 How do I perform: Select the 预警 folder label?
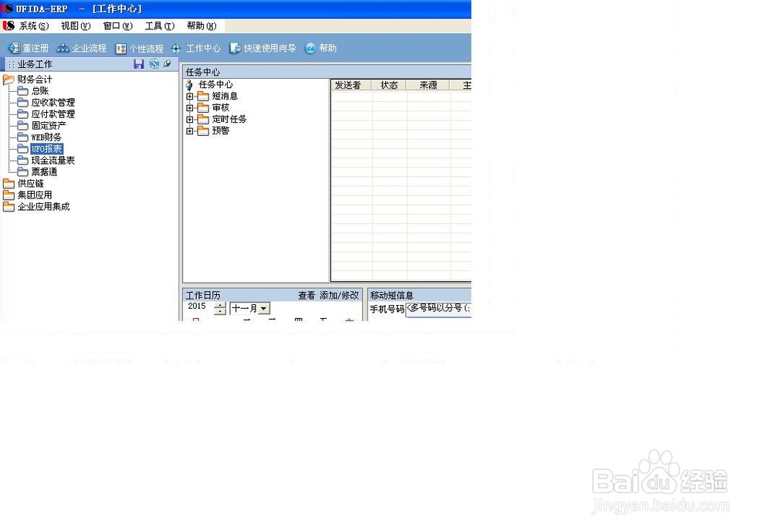[x=221, y=130]
